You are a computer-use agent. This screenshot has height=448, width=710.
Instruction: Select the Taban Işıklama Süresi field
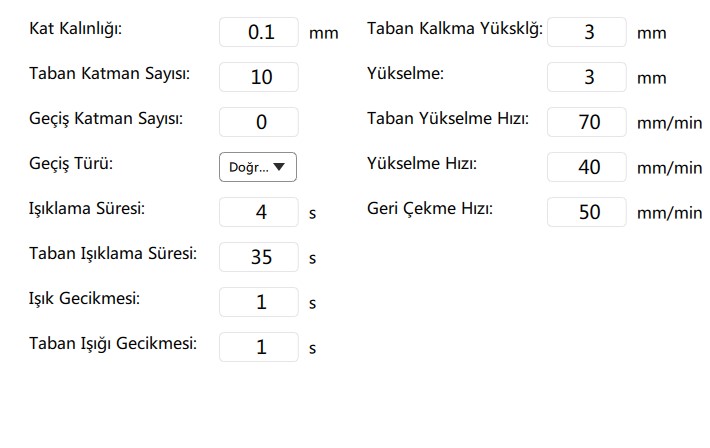259,257
